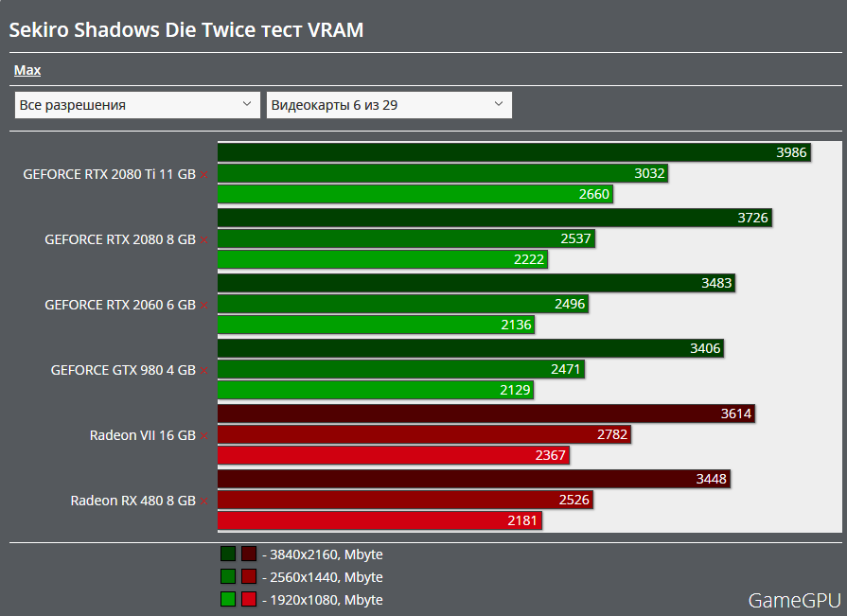Image resolution: width=847 pixels, height=616 pixels.
Task: Click bright green 1920x1080 legend swatch
Action: point(228,599)
